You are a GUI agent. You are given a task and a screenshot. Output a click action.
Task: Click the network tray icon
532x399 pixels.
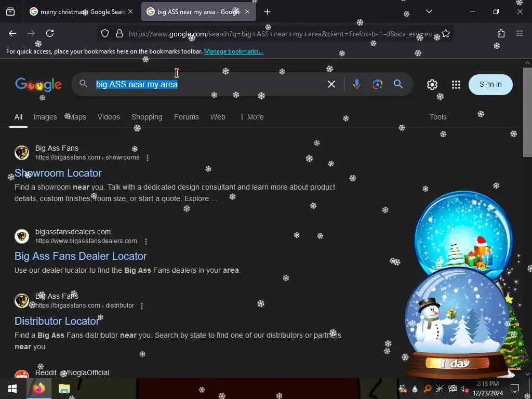click(453, 389)
